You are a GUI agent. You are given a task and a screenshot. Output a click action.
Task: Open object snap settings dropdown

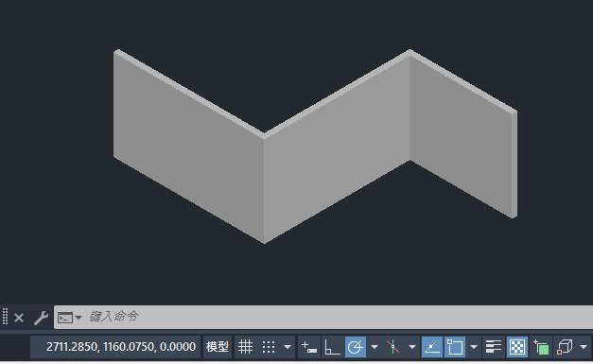point(474,347)
